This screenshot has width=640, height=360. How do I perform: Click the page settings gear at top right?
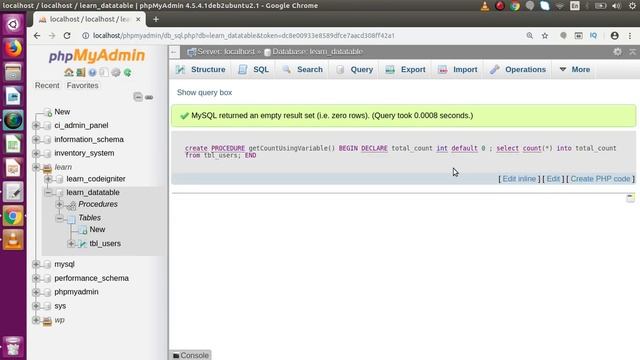pyautogui.click(x=618, y=52)
